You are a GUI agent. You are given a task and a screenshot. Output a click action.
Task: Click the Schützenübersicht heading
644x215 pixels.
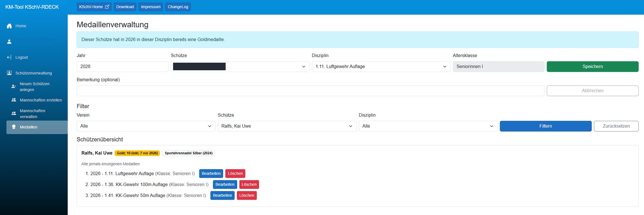coord(100,139)
